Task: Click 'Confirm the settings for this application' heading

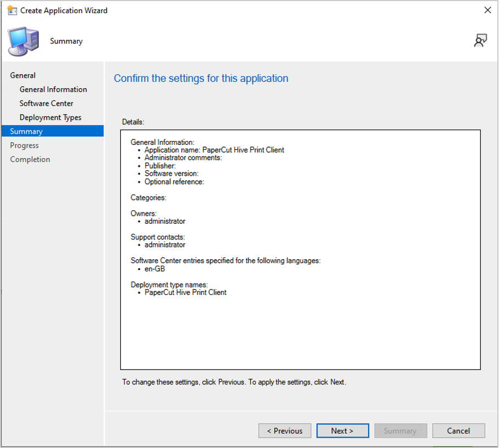Action: 201,78
